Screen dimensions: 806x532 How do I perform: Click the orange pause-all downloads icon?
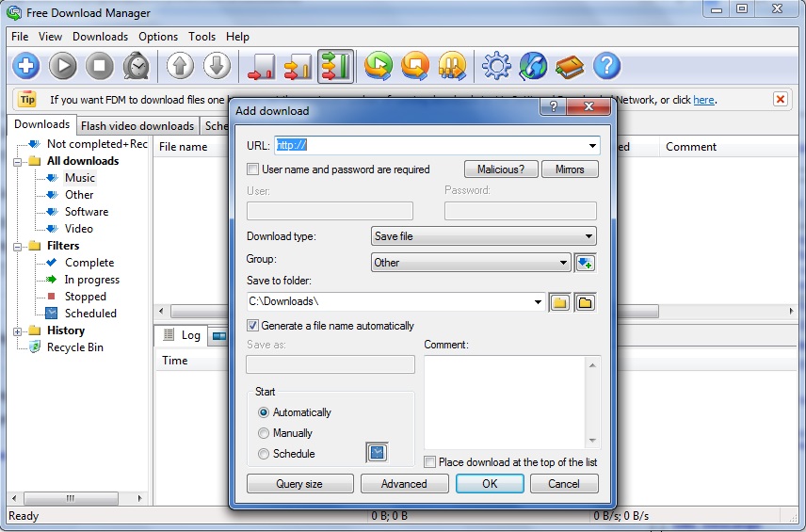(x=452, y=66)
